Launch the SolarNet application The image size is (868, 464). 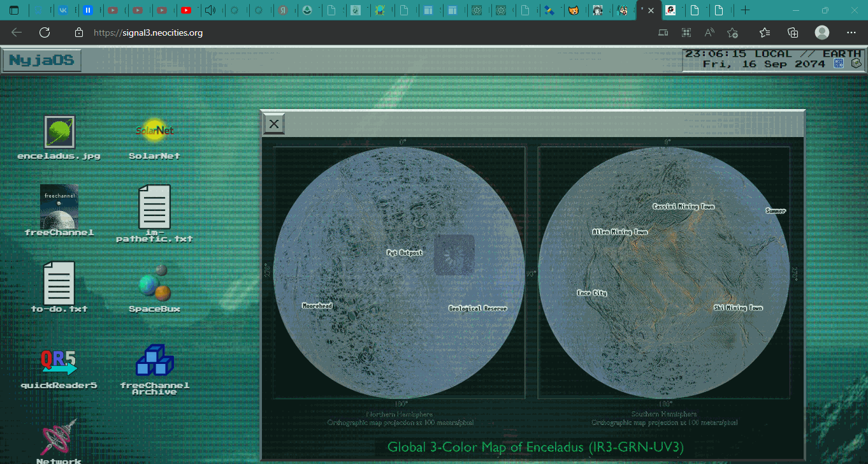tap(154, 131)
